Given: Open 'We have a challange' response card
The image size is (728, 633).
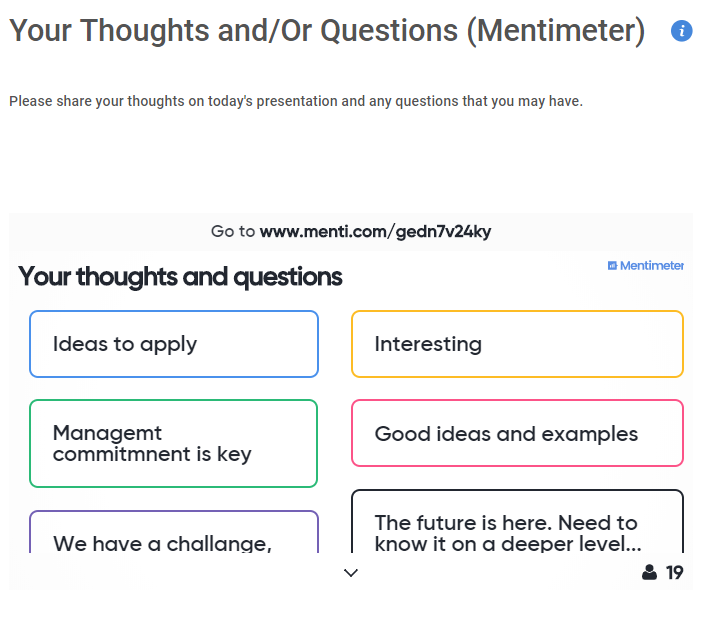Looking at the screenshot, I should (x=174, y=532).
